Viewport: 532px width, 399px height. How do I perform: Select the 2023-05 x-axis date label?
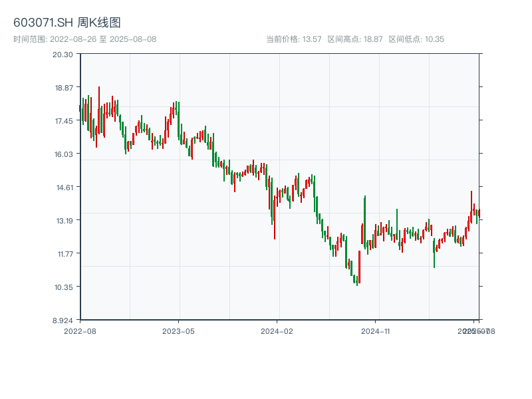pyautogui.click(x=178, y=331)
